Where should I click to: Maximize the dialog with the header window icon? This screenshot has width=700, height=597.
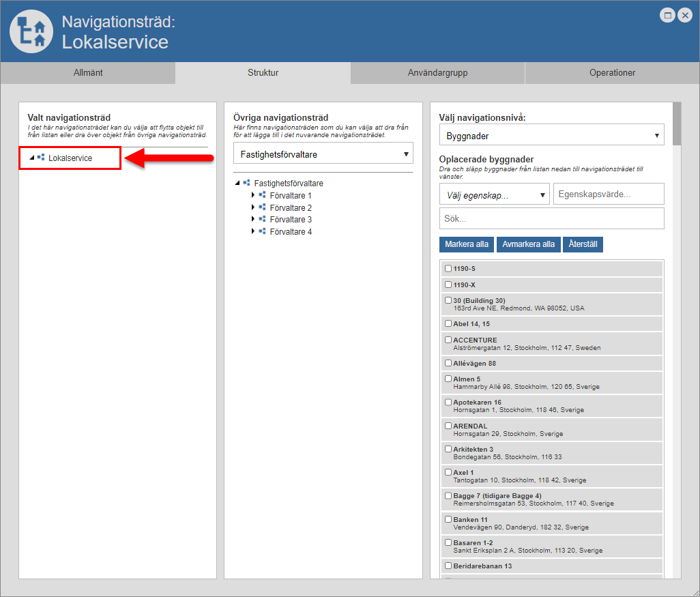(x=668, y=16)
